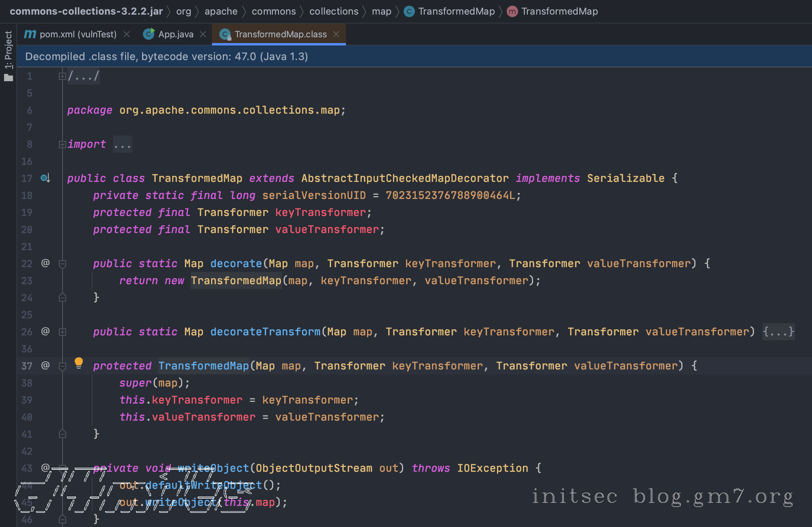This screenshot has width=812, height=527.
Task: Click the @ gutter marker beside decorate method
Action: point(45,263)
